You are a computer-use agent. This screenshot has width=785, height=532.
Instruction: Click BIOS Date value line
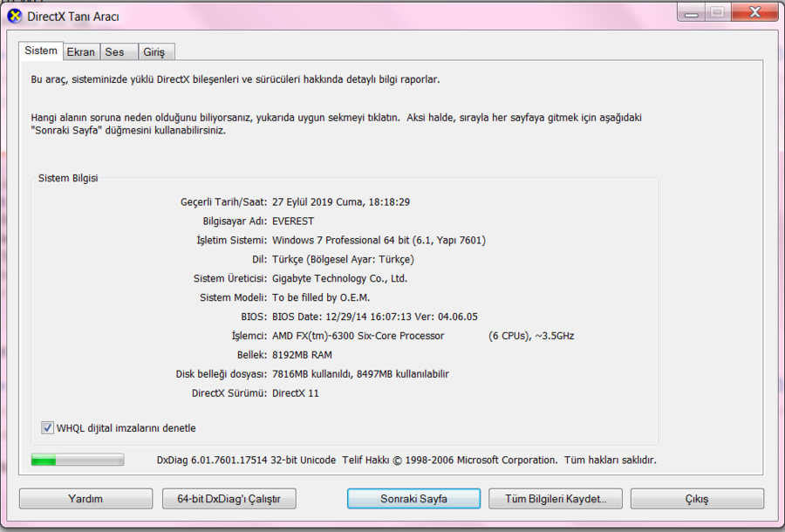click(375, 317)
